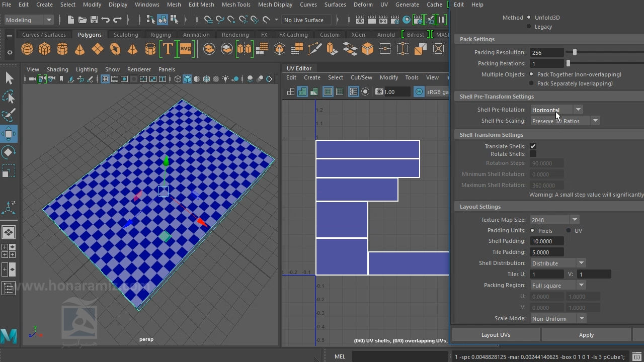644x362 pixels.
Task: Open the Shell Pre-Rotation dropdown
Action: pos(556,110)
